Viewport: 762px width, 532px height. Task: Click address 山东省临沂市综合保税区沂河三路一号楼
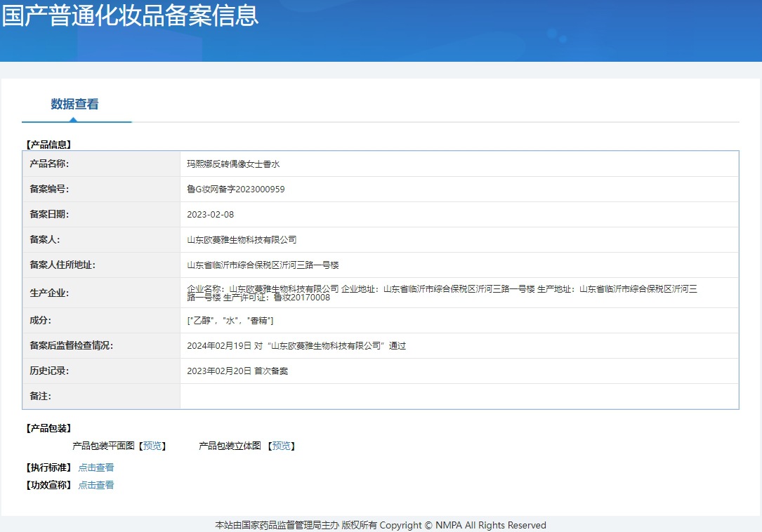coord(263,265)
